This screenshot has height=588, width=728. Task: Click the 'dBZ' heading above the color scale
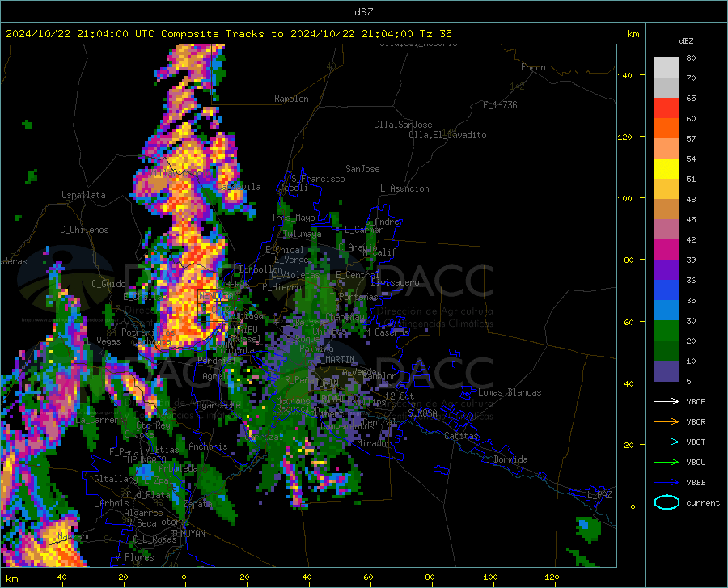point(686,40)
